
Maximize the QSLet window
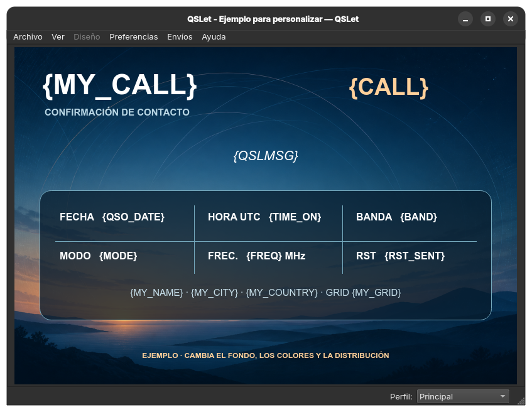click(x=488, y=19)
